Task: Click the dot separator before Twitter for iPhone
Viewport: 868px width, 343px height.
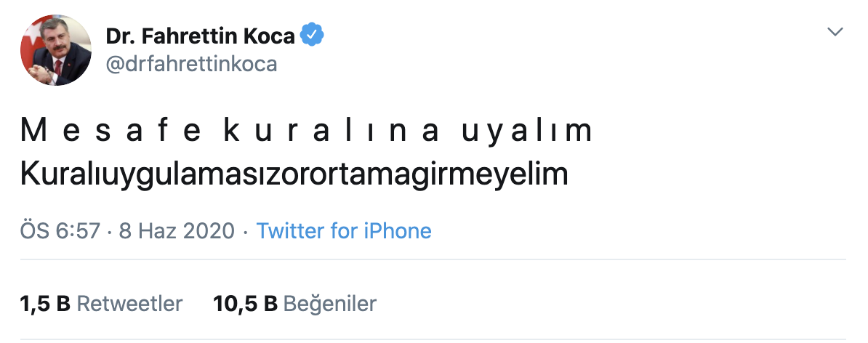Action: (246, 231)
